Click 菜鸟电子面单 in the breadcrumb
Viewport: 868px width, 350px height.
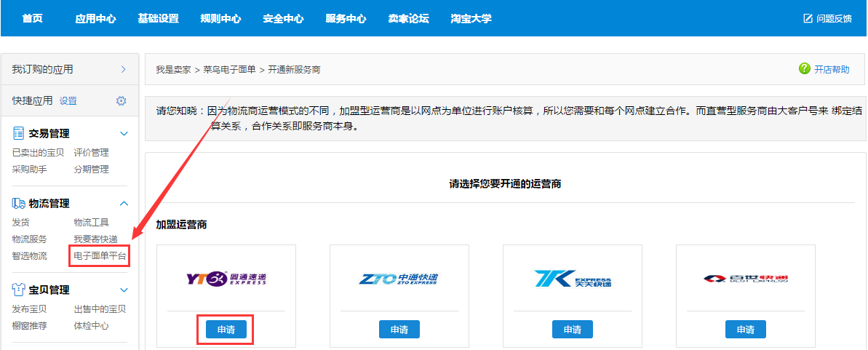pyautogui.click(x=229, y=70)
